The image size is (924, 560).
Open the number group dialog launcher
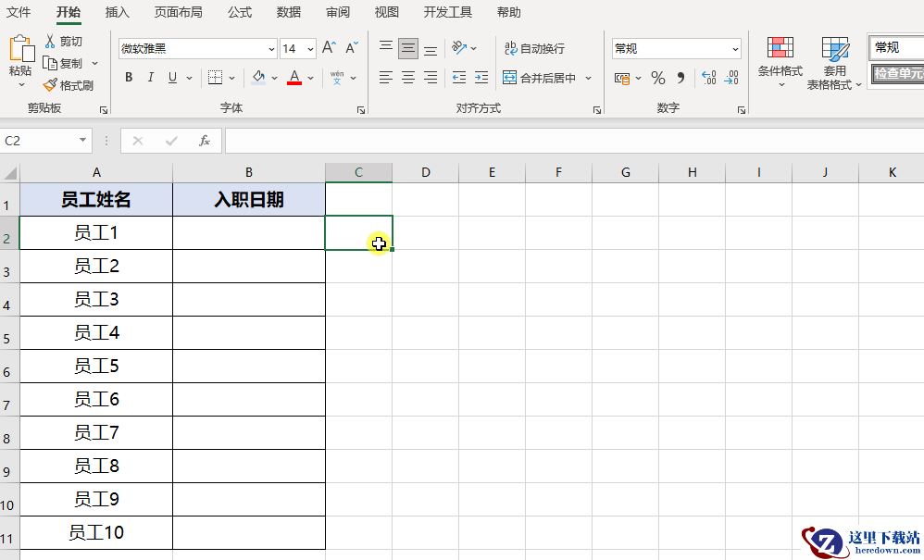742,110
